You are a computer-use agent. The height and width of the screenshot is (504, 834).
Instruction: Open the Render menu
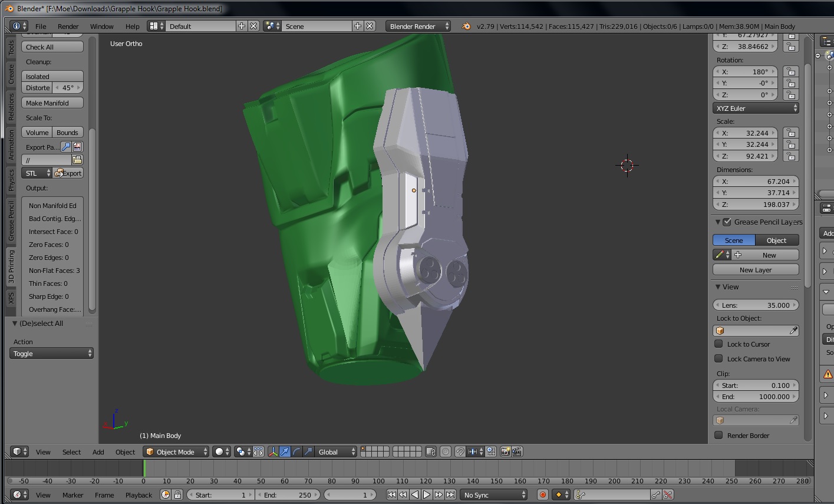click(68, 26)
